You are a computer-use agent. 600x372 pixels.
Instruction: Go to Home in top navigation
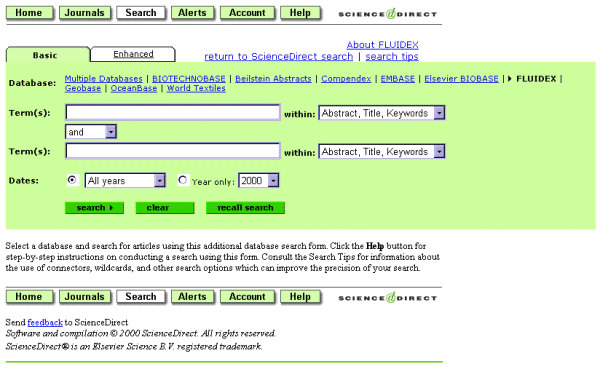coord(29,13)
